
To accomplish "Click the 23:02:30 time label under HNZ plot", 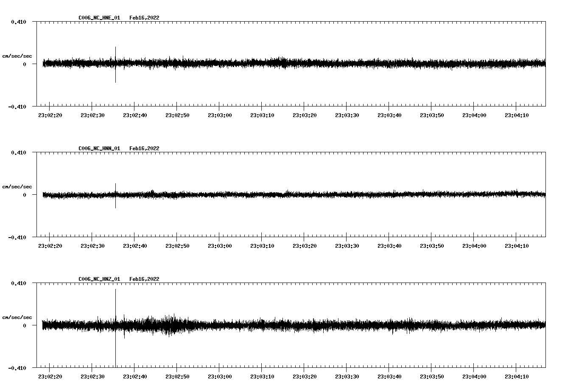I will pos(92,377).
